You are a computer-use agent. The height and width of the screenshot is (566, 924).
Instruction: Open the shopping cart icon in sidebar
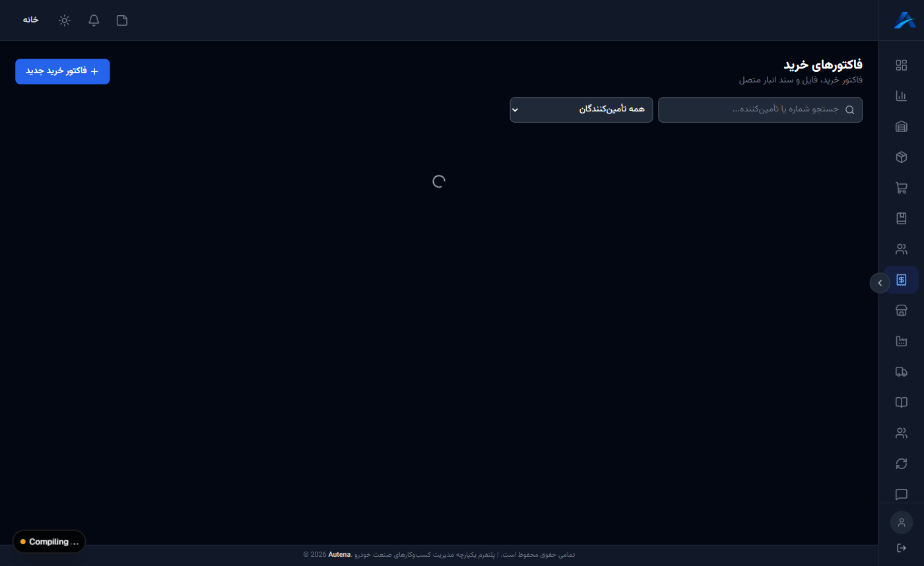[x=901, y=188]
